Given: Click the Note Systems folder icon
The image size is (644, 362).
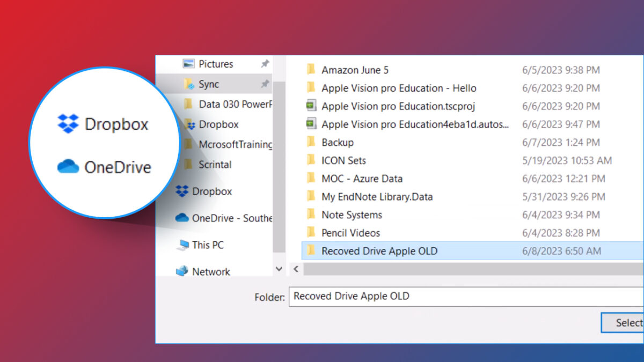Looking at the screenshot, I should (310, 215).
